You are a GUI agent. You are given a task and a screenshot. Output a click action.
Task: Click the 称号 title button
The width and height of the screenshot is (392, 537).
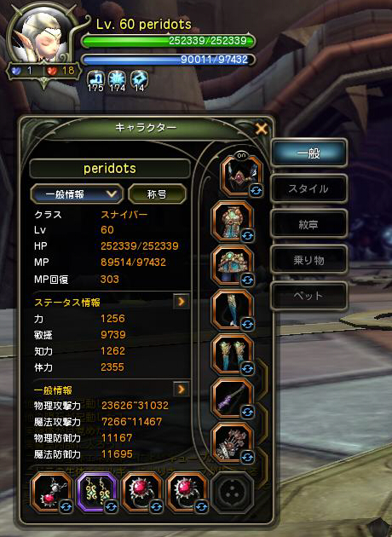pos(157,194)
